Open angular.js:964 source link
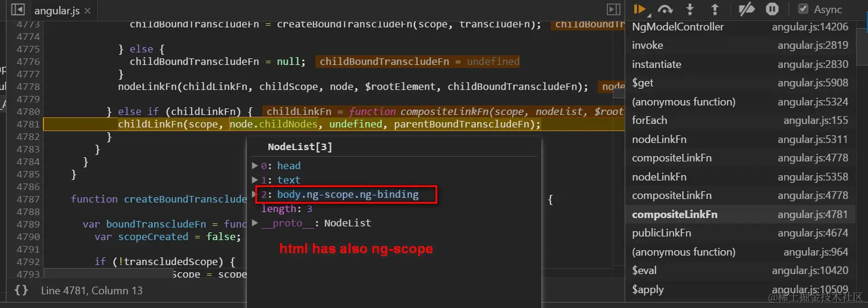 click(x=816, y=252)
